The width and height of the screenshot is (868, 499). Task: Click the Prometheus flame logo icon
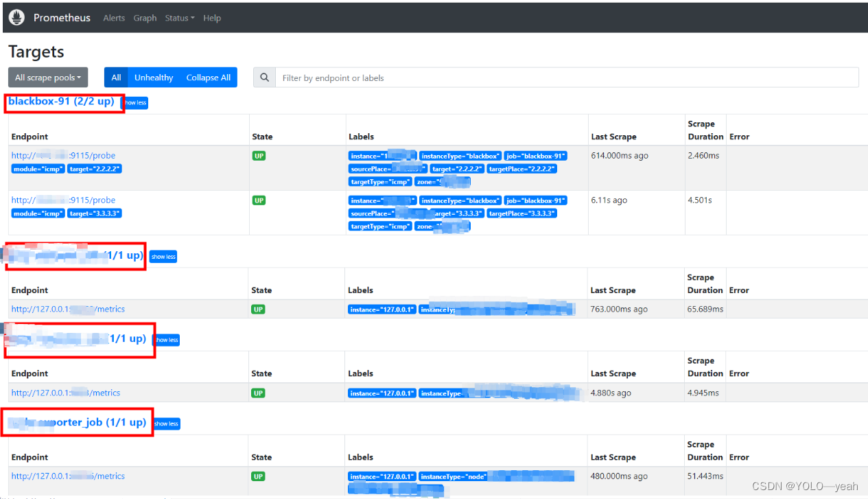[17, 18]
